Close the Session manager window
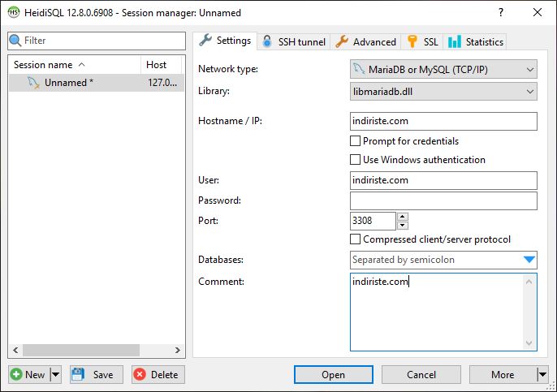The height and width of the screenshot is (392, 557). pyautogui.click(x=538, y=13)
